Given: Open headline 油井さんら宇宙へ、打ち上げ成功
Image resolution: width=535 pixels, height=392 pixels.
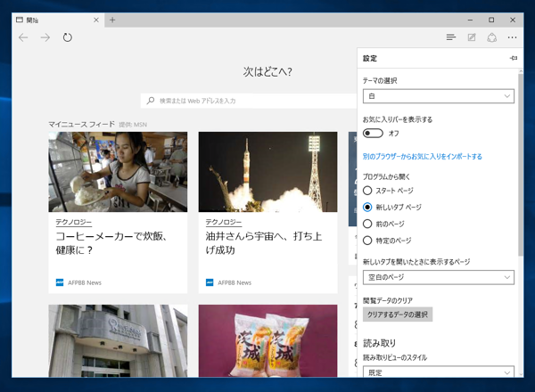Looking at the screenshot, I should click(x=264, y=243).
